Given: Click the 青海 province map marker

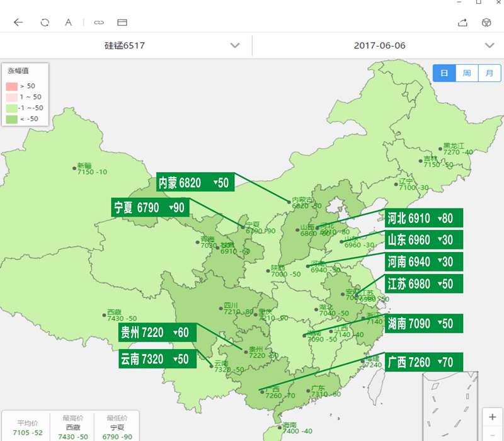Looking at the screenshot, I should coord(197,242).
